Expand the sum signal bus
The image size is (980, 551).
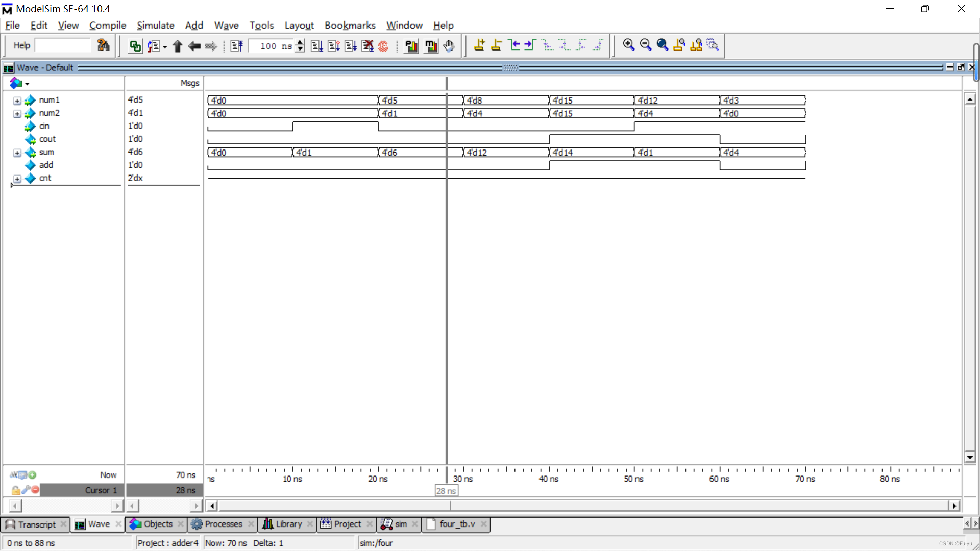click(17, 153)
